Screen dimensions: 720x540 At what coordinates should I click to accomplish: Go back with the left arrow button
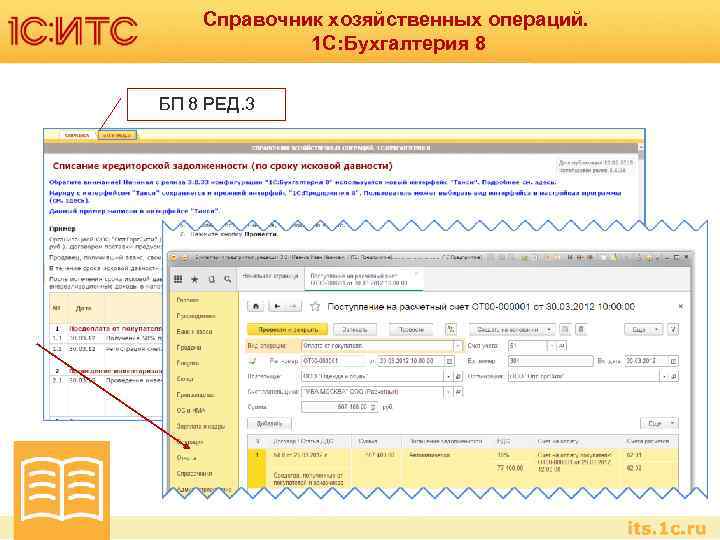(277, 306)
